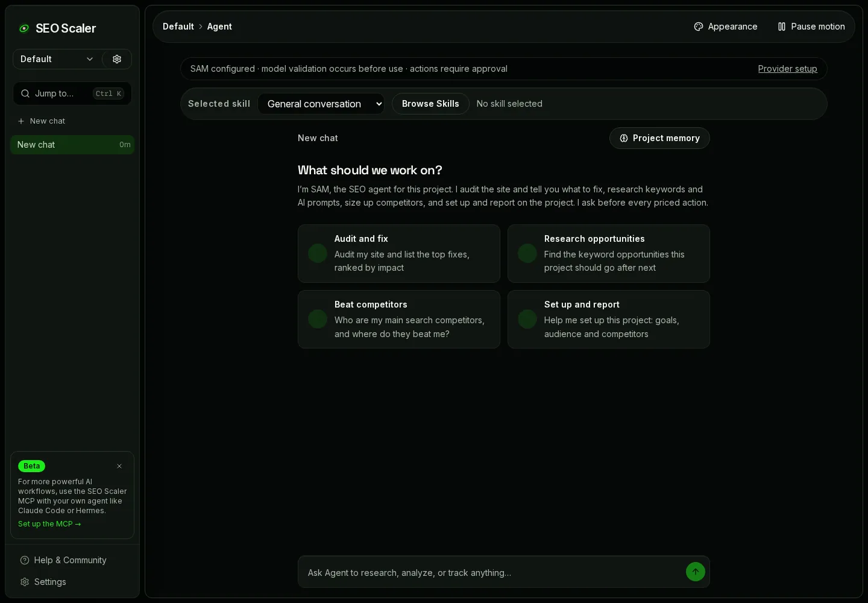
Task: Send message with green arrow button
Action: pos(696,572)
